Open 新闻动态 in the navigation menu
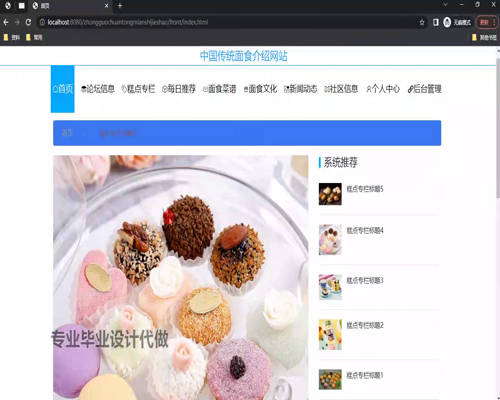Image resolution: width=500 pixels, height=400 pixels. tap(301, 89)
